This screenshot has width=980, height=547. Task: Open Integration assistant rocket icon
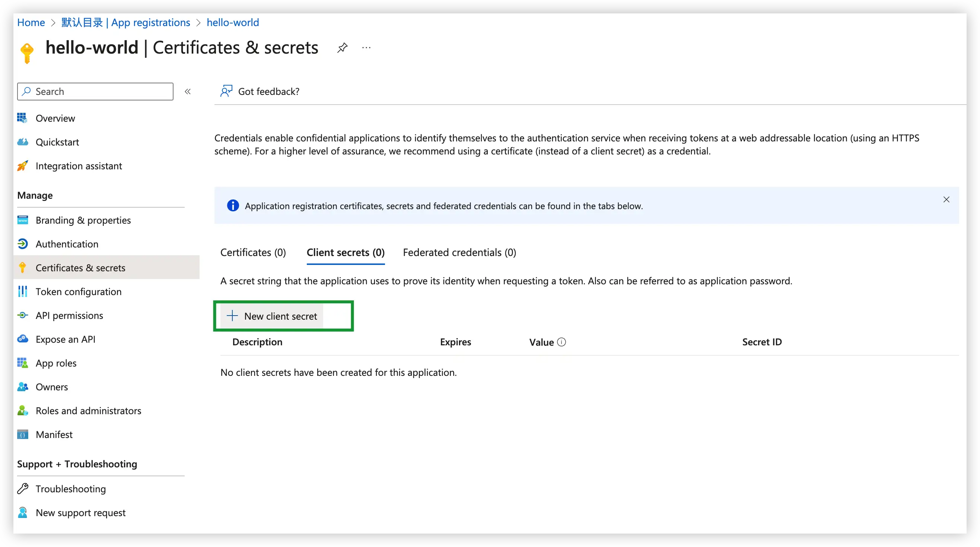tap(22, 166)
